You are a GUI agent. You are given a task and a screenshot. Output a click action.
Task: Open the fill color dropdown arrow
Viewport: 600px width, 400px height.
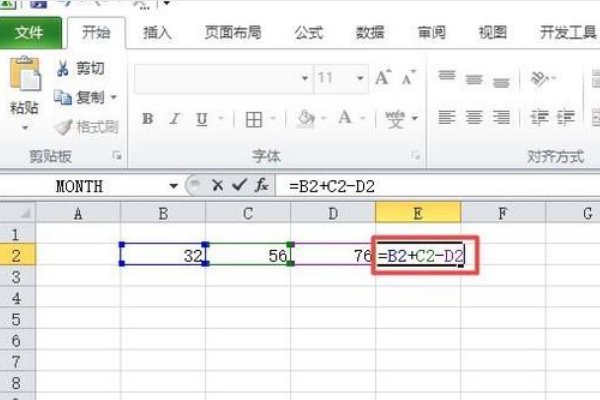pyautogui.click(x=324, y=118)
